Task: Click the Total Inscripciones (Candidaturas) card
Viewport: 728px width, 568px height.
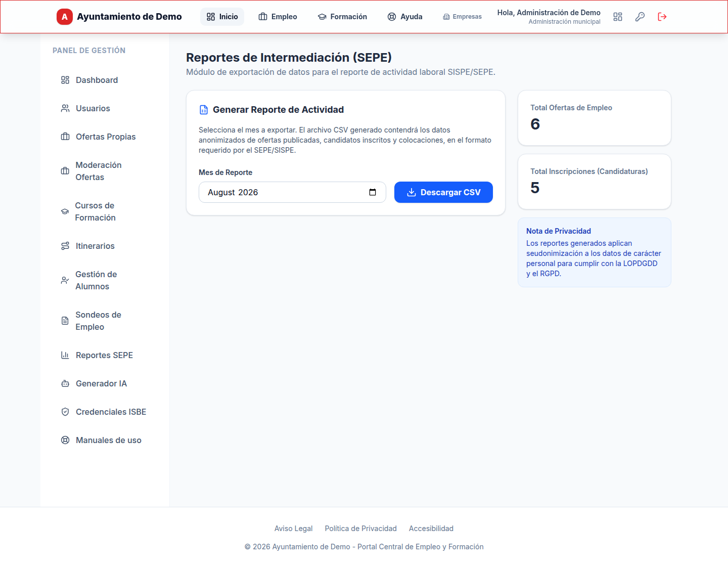Action: click(x=595, y=182)
